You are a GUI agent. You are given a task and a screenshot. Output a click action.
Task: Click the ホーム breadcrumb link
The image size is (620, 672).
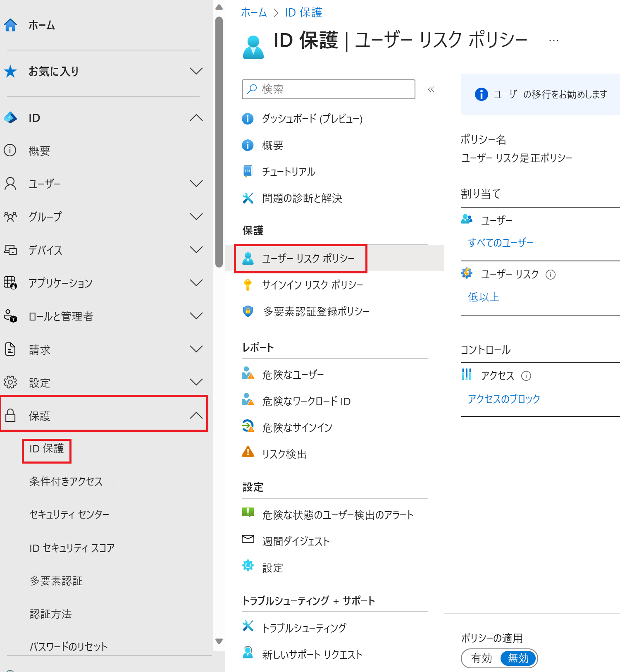(254, 12)
